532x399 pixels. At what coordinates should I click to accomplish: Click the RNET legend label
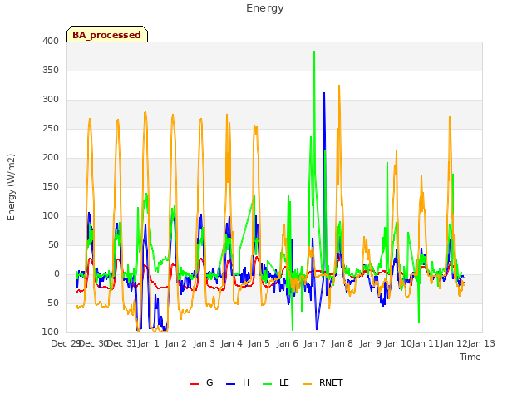pyautogui.click(x=331, y=382)
